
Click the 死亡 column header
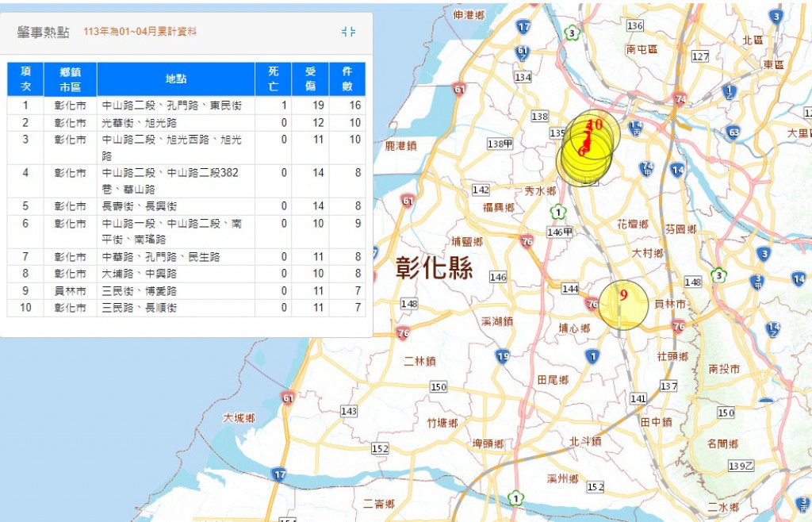(x=274, y=79)
